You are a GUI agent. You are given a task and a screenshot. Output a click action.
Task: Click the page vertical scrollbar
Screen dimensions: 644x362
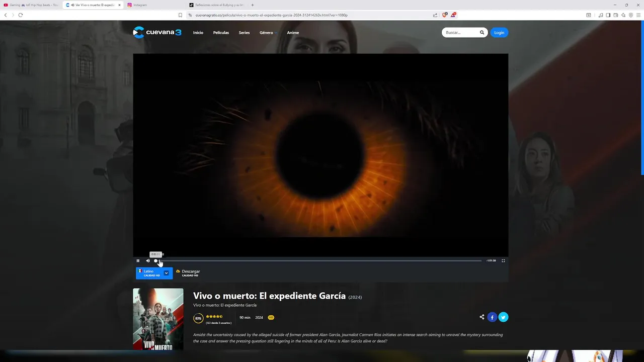pos(642,98)
